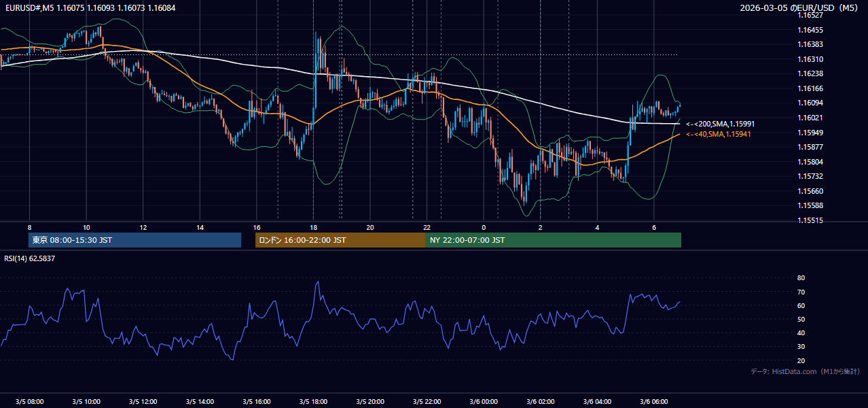Click the bottom time label 3/5 14:00
Viewport: 868px width, 408px height.
200,401
